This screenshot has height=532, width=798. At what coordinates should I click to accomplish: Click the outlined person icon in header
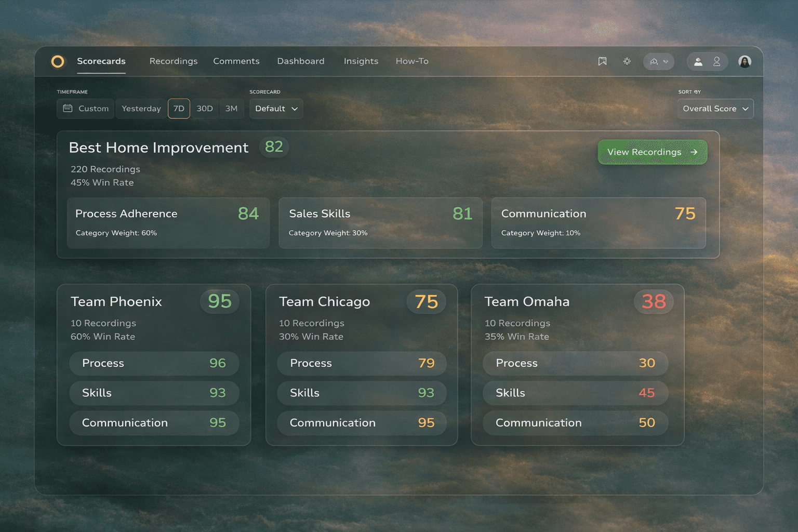tap(717, 61)
